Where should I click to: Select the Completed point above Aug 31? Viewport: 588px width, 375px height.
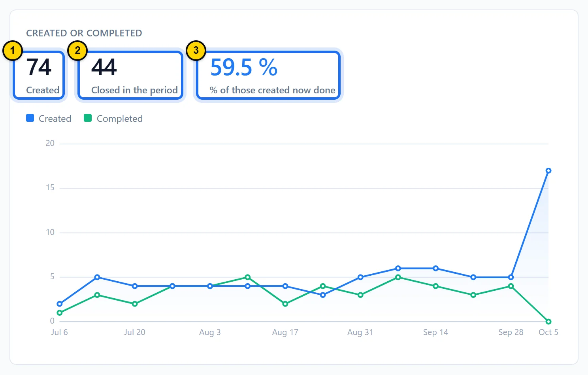point(360,295)
